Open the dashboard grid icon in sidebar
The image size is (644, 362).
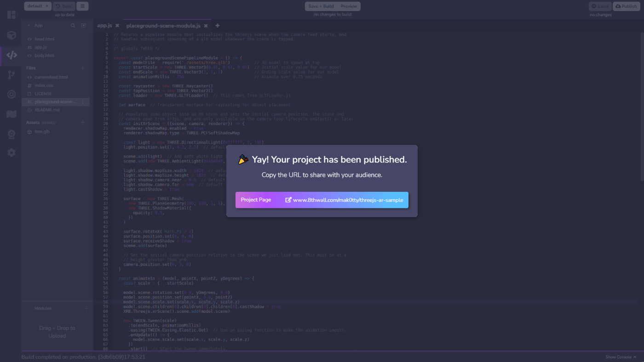coord(11,15)
